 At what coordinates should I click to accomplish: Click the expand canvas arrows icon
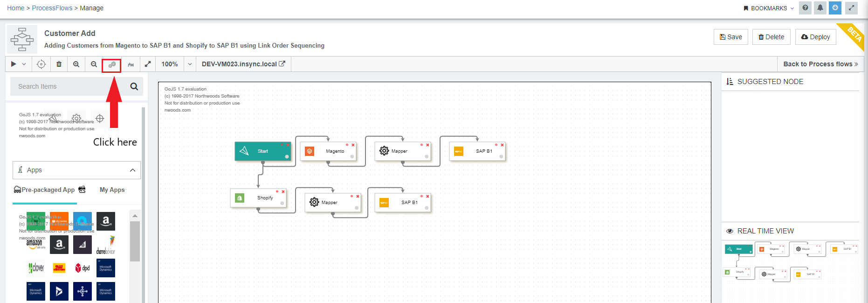coord(148,64)
